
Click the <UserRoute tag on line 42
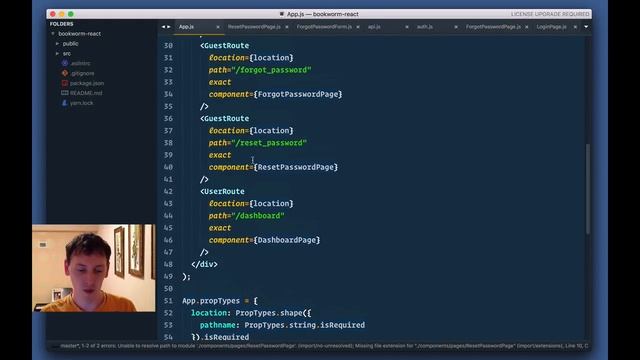222,191
